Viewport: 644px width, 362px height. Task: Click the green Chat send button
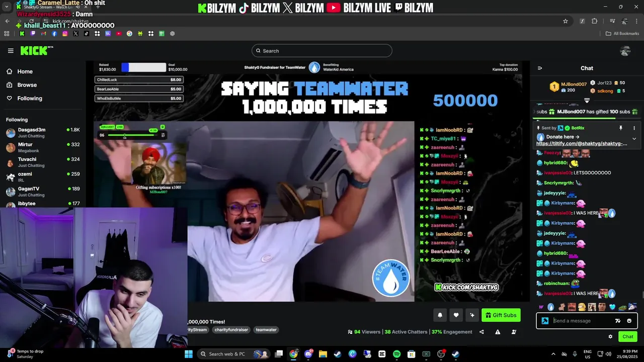pyautogui.click(x=628, y=336)
